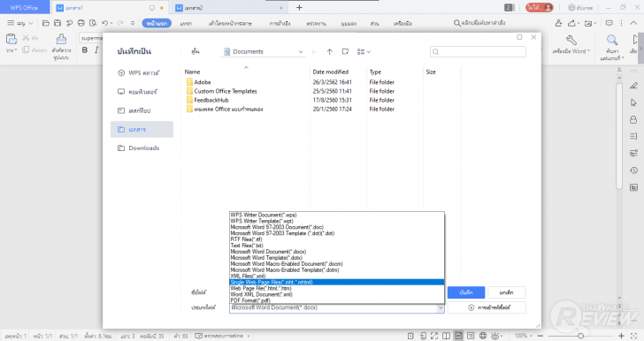Sort files by Name column
This screenshot has height=341, width=644.
[x=192, y=72]
